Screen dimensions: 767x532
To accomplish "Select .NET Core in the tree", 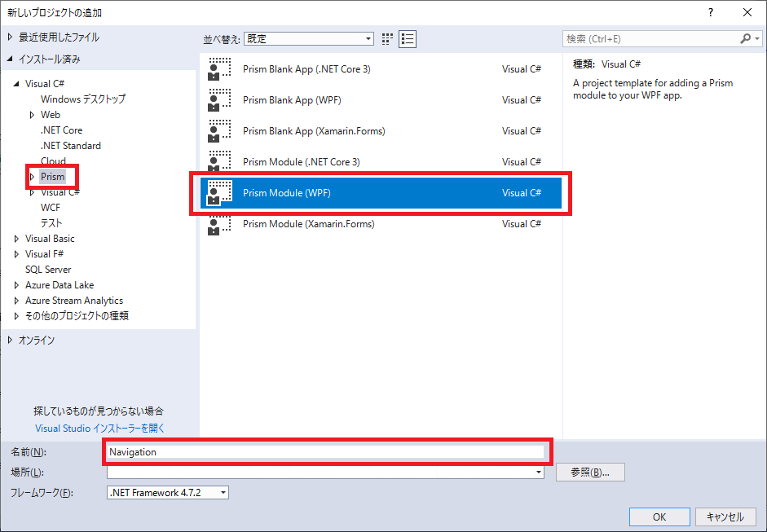I will pyautogui.click(x=62, y=130).
